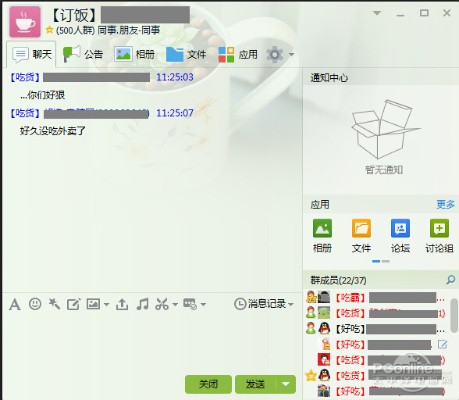Switch to the 相册 album tab
This screenshot has height=400, width=459.
(135, 54)
